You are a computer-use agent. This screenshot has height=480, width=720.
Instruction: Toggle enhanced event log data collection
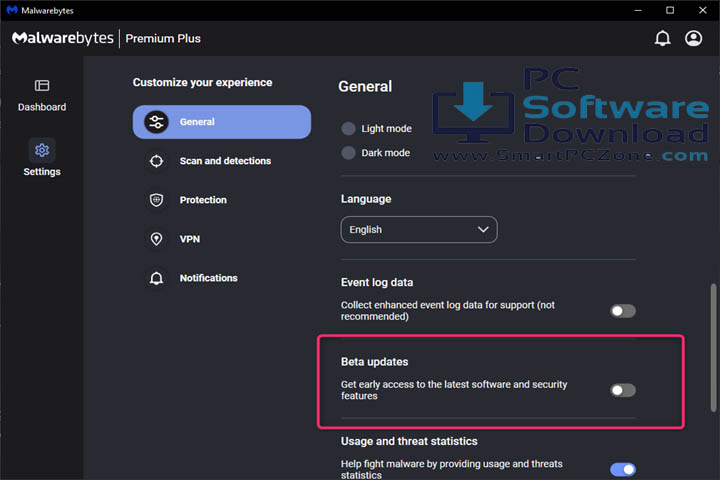coord(623,311)
